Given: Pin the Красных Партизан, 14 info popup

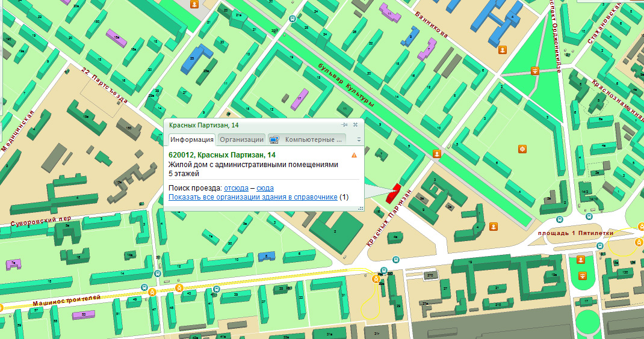Looking at the screenshot, I should (345, 124).
